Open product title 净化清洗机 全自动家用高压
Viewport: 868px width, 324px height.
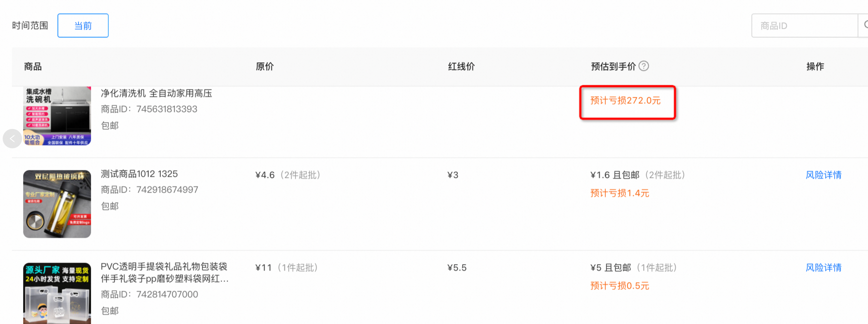156,93
